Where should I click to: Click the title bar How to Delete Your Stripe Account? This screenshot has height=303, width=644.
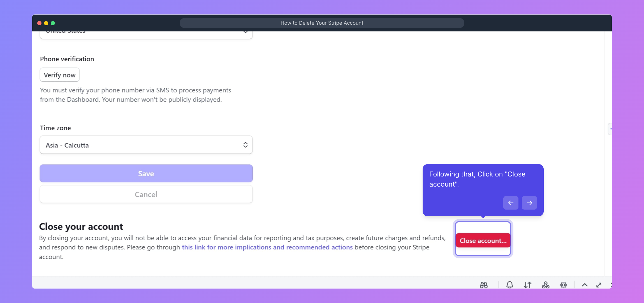coord(322,23)
